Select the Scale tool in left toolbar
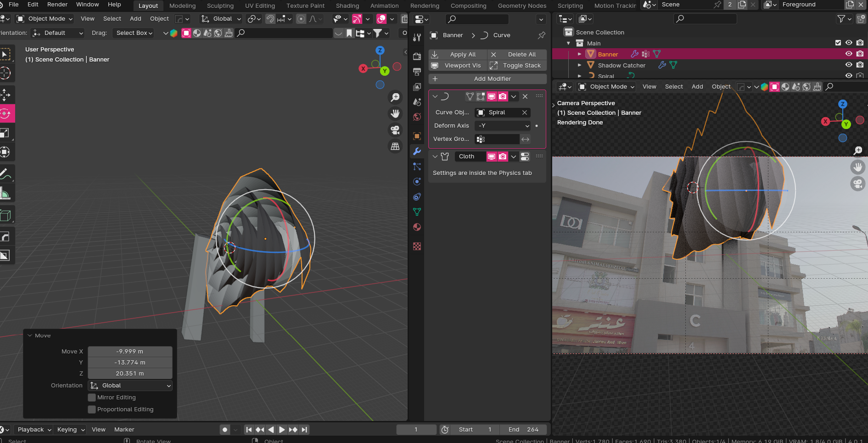868x443 pixels. (x=6, y=133)
